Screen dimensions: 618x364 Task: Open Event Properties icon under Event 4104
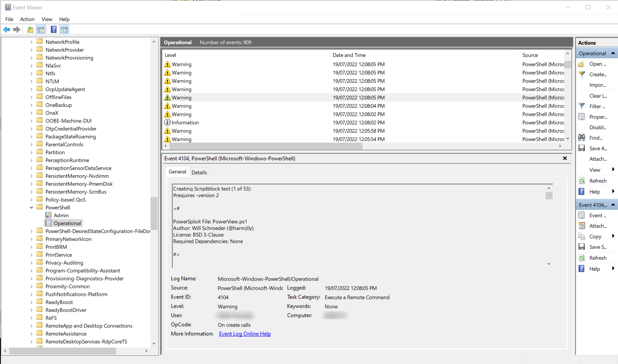pyautogui.click(x=581, y=215)
